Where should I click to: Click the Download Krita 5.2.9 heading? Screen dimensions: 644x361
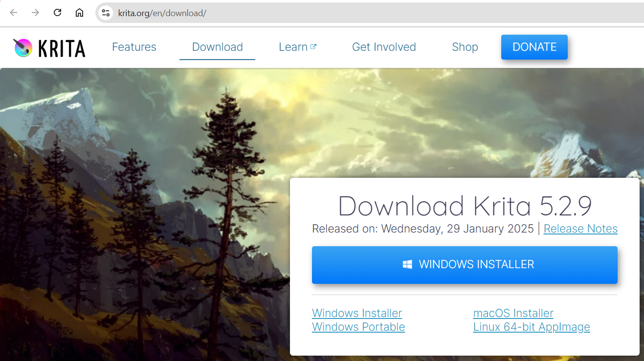pyautogui.click(x=465, y=206)
